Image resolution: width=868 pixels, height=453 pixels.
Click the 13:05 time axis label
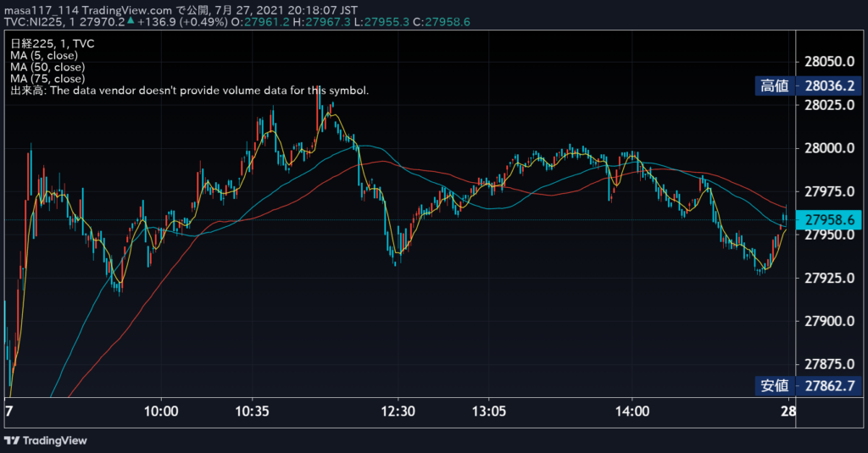[x=489, y=412]
